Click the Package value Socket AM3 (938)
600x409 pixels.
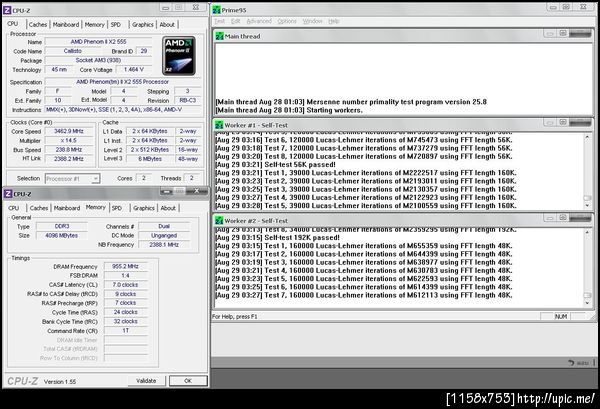pos(98,60)
